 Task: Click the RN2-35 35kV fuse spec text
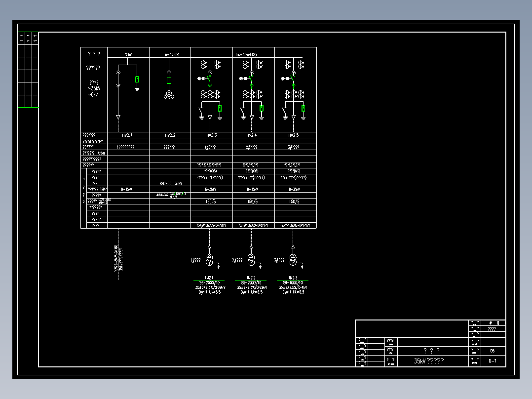[x=171, y=183]
